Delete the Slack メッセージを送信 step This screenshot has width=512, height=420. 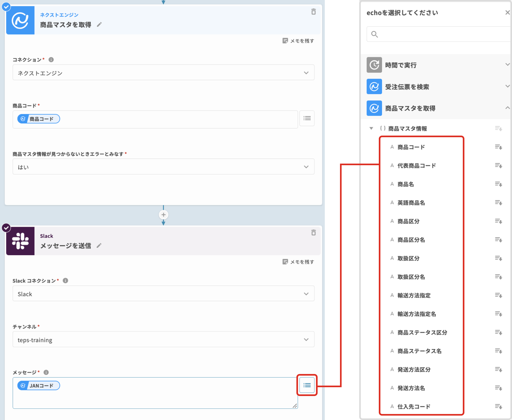click(313, 232)
